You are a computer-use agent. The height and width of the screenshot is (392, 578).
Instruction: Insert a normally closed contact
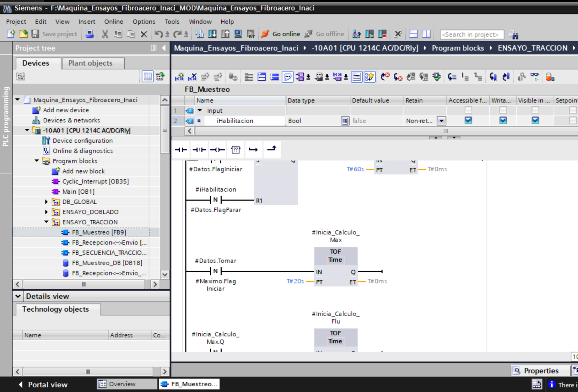click(x=199, y=150)
